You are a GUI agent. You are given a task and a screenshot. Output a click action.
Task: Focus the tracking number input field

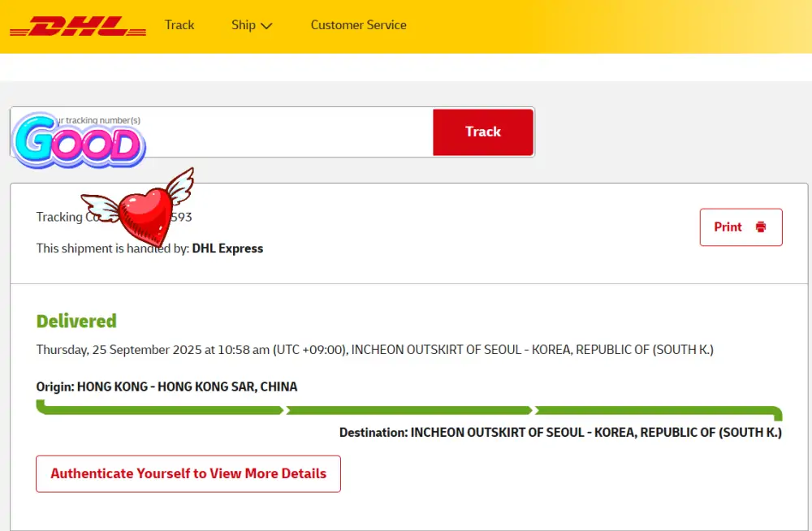(x=284, y=132)
